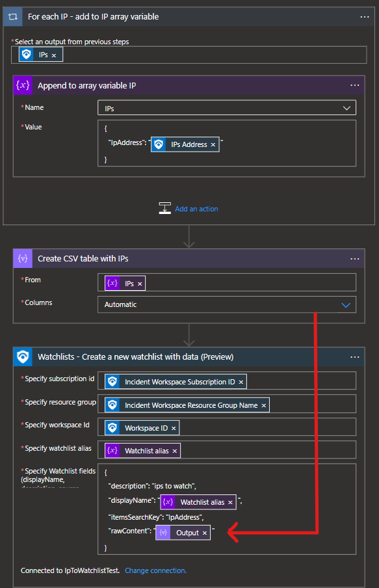Image resolution: width=379 pixels, height=588 pixels.
Task: Expand the Columns dropdown set to Automatic
Action: pos(346,305)
